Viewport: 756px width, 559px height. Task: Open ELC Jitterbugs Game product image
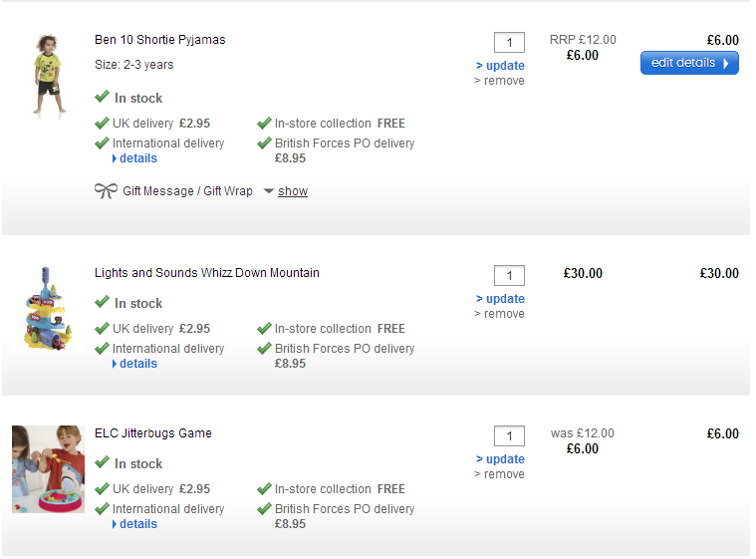[x=48, y=469]
